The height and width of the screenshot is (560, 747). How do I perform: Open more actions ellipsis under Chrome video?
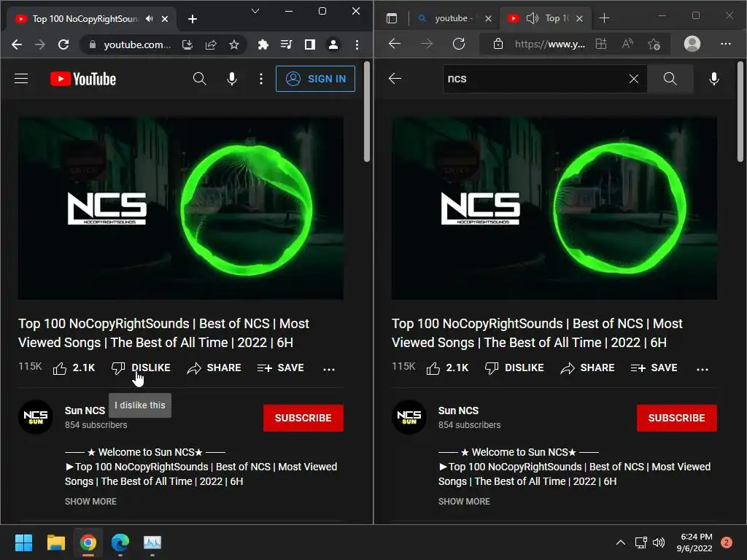click(329, 368)
